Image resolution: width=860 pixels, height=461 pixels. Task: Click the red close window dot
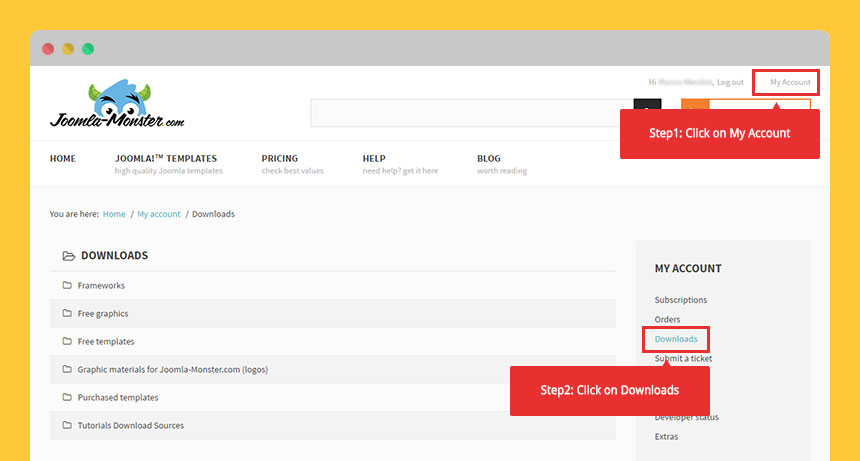[48, 49]
